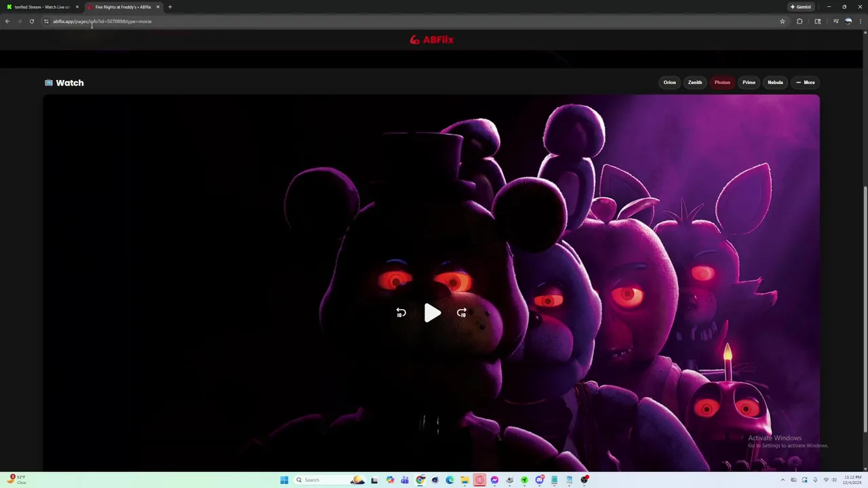Open the Opera GX taskbar icon
The height and width of the screenshot is (488, 868).
(x=479, y=480)
